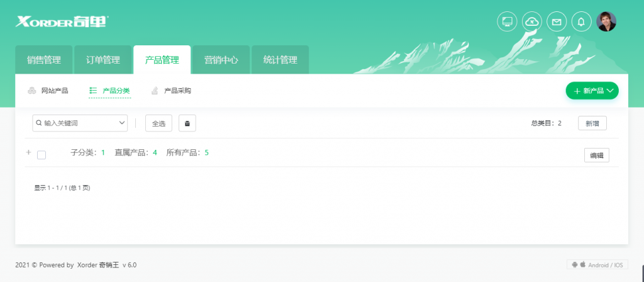This screenshot has height=282, width=644.
Task: Click the trash delete icon button
Action: click(187, 123)
